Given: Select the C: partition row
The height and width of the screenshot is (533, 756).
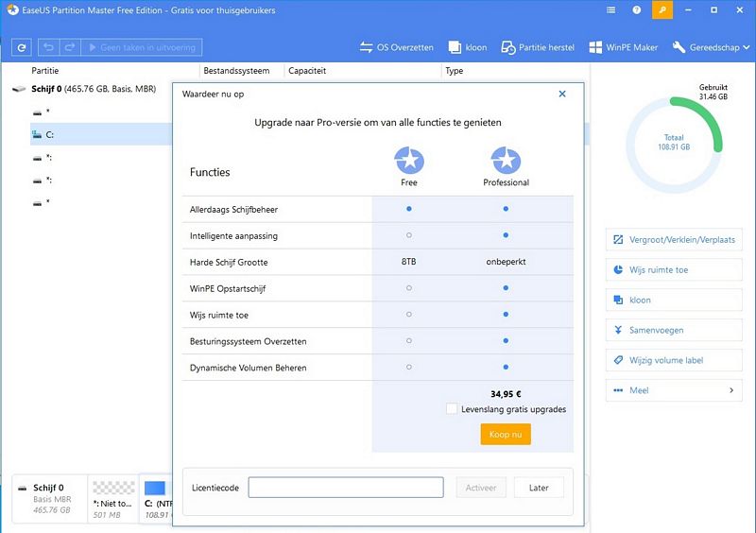Looking at the screenshot, I should click(x=101, y=134).
